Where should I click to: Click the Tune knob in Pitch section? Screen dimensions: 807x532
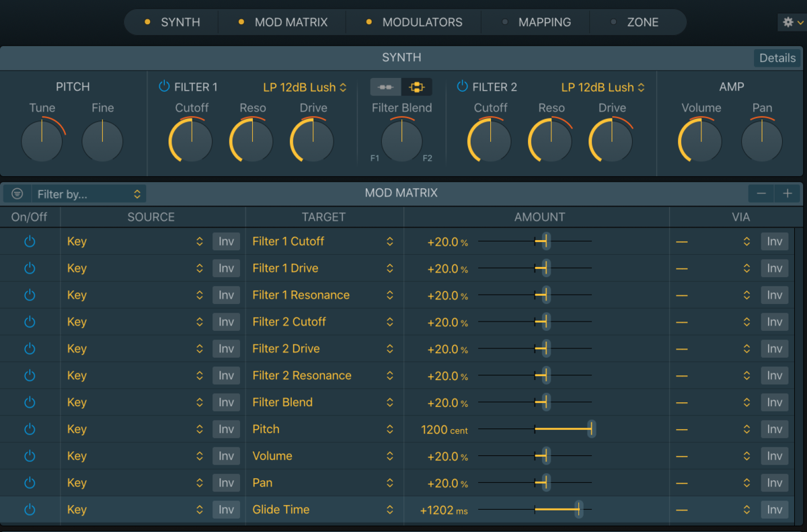[42, 141]
